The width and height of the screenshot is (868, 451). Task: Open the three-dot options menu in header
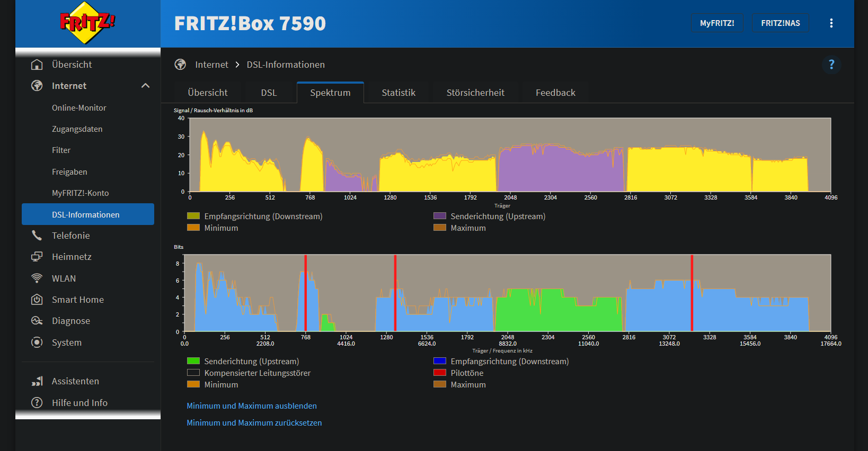click(831, 23)
